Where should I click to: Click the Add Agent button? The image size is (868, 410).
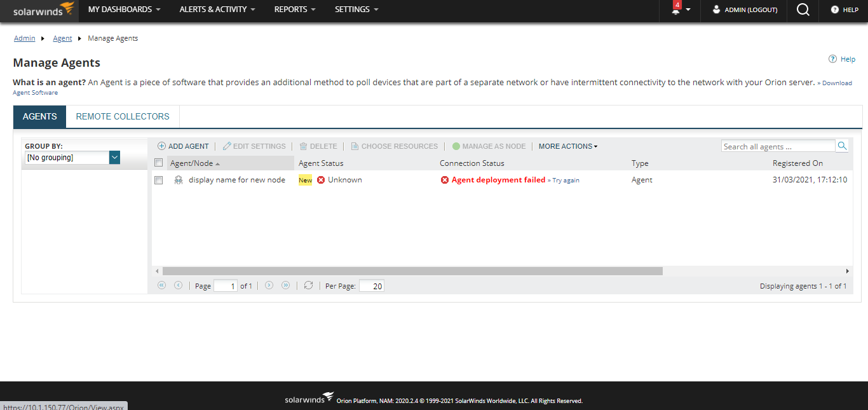point(183,146)
